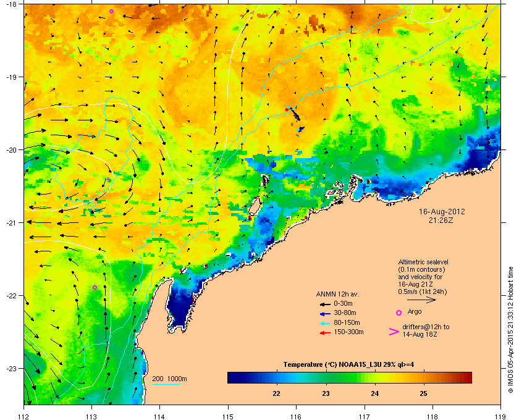Click the ANMN 12h av. legend heading

click(337, 294)
